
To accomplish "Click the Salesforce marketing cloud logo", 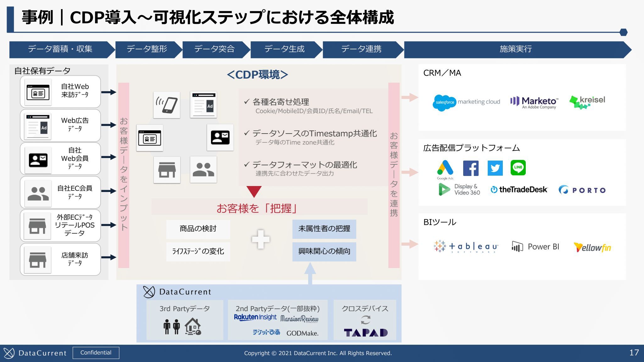I will coord(466,102).
